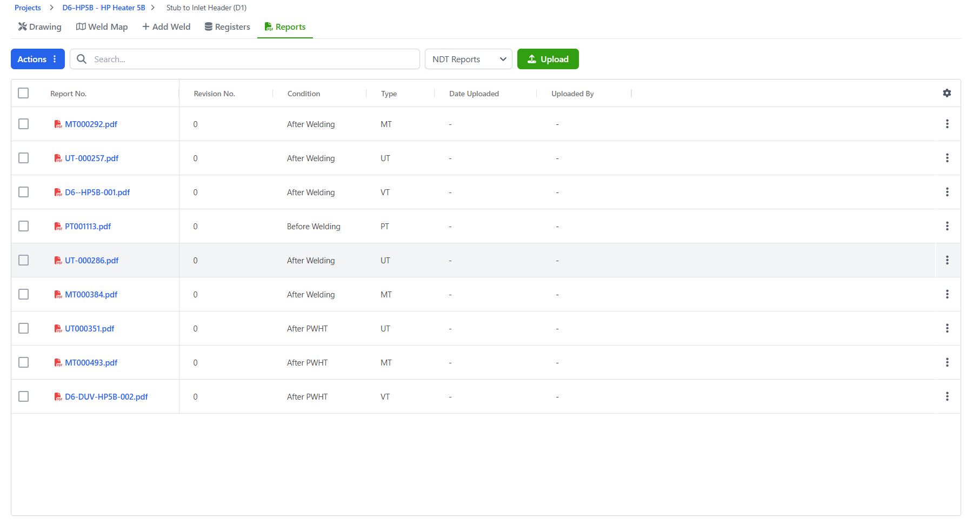Expand the NDT Reports dropdown
Viewport: 980px width, 524px height.
(x=468, y=59)
